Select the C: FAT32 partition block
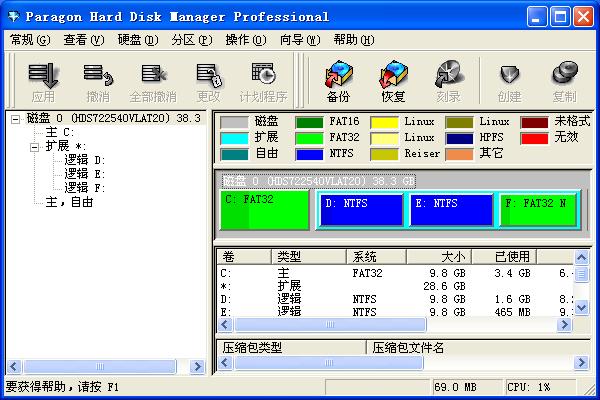The image size is (600, 400). (x=265, y=210)
